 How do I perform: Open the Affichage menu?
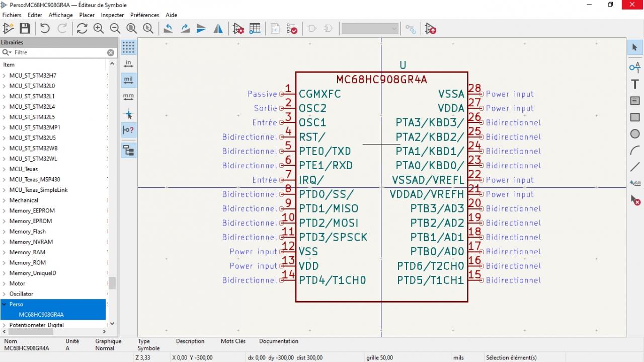pyautogui.click(x=61, y=15)
